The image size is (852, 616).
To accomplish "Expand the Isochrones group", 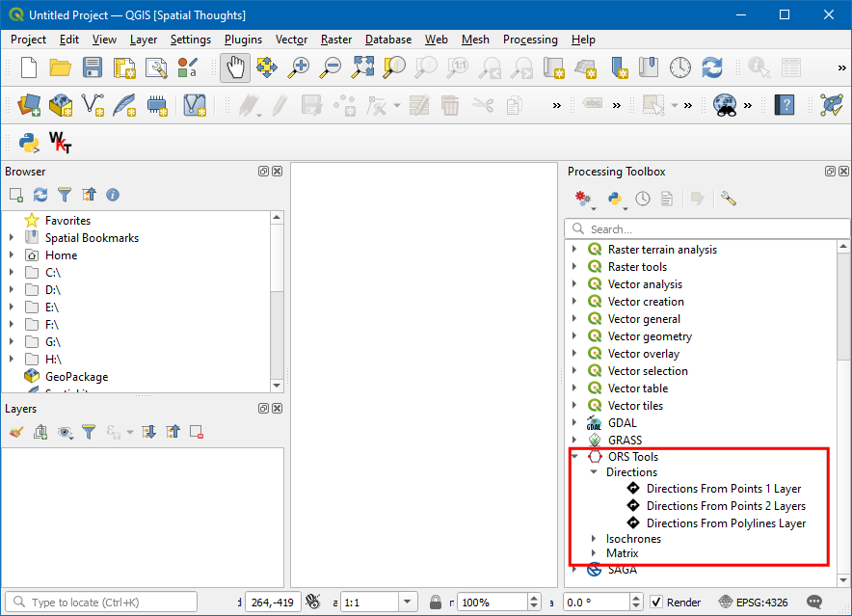I will pyautogui.click(x=594, y=539).
